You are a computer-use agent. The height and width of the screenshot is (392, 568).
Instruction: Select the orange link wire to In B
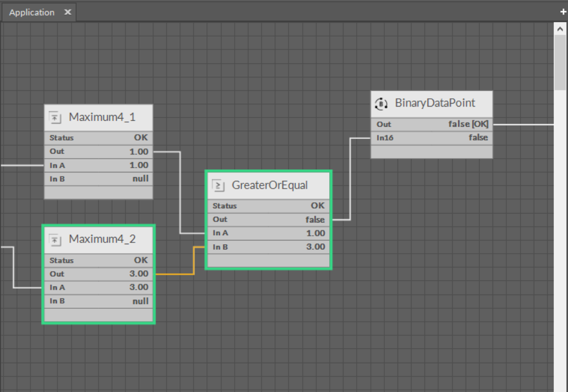(174, 274)
